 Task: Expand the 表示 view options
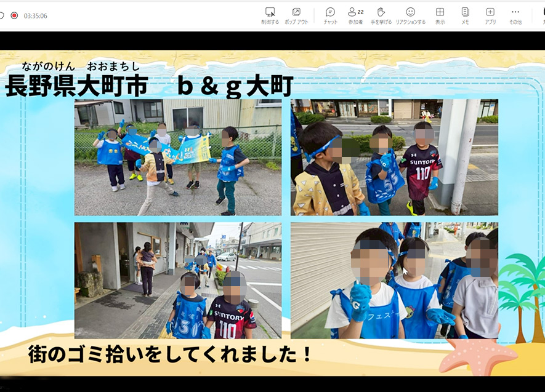[x=440, y=15]
